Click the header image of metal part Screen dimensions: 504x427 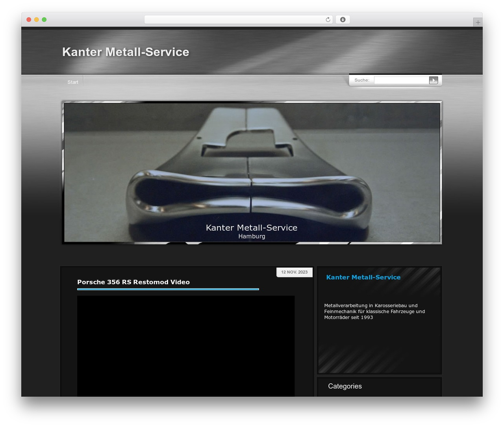[x=252, y=173]
